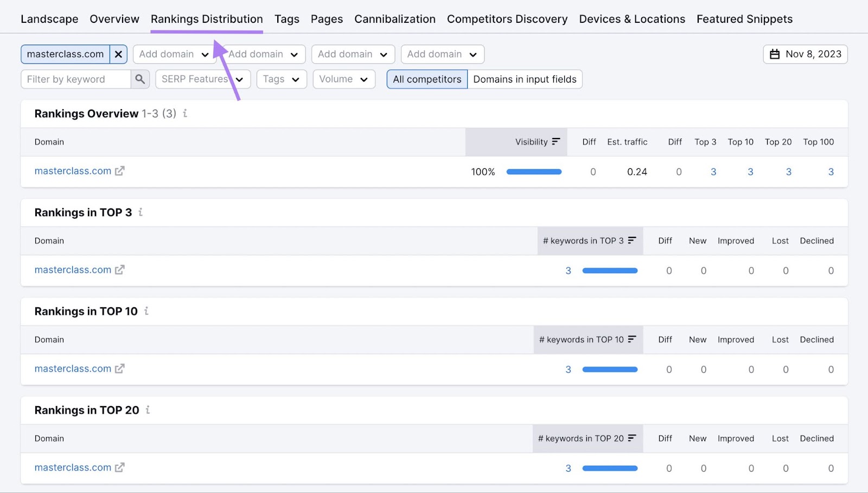The height and width of the screenshot is (493, 868).
Task: Open the SERP Features dropdown
Action: click(x=202, y=79)
